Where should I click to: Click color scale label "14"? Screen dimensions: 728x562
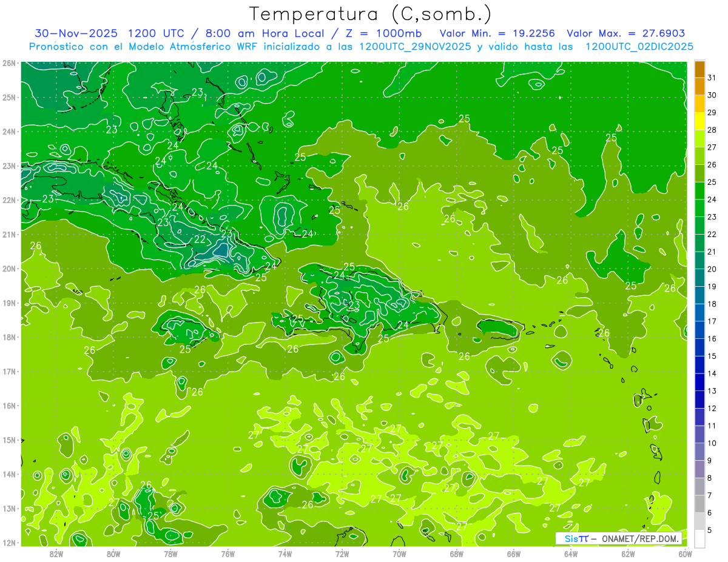tap(712, 373)
